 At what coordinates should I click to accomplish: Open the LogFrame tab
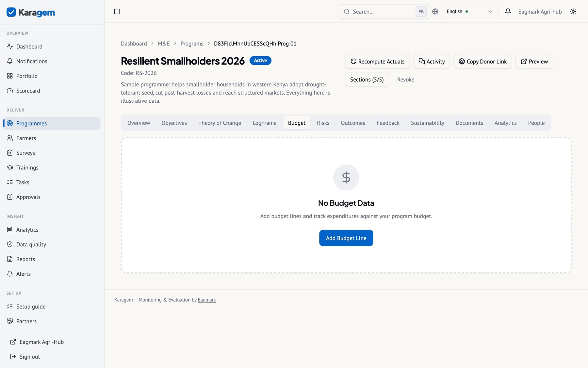click(265, 123)
